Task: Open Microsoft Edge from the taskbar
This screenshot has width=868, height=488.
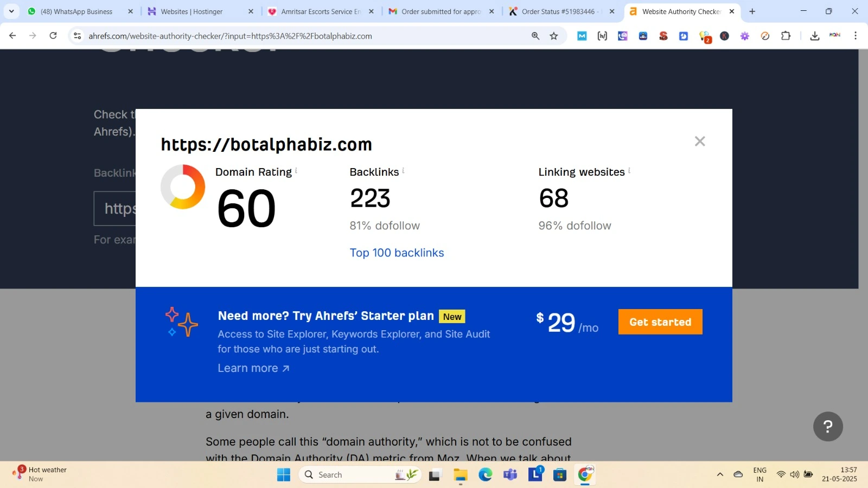Action: [485, 475]
